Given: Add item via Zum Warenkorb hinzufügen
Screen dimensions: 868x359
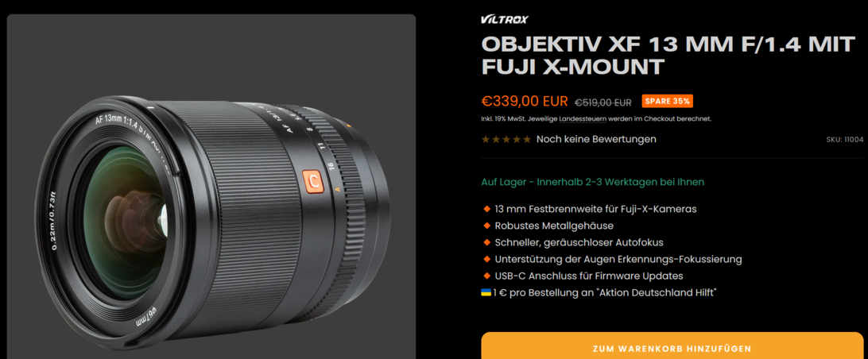Looking at the screenshot, I should [672, 345].
